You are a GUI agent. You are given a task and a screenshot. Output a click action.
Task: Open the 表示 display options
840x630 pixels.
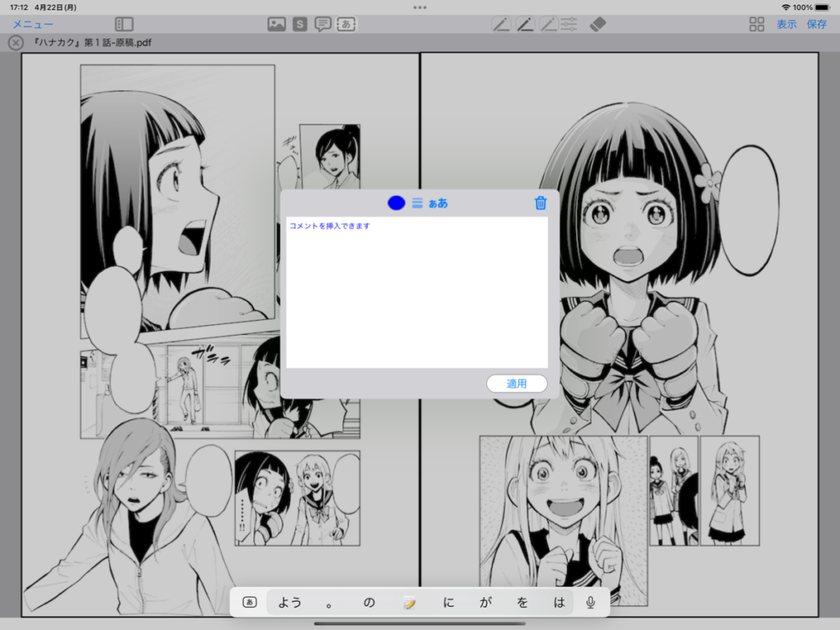pos(787,24)
